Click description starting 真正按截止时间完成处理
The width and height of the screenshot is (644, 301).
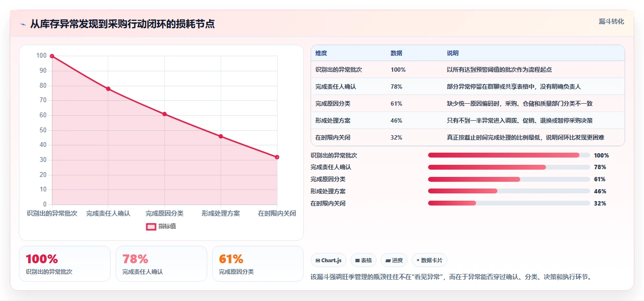pyautogui.click(x=526, y=138)
